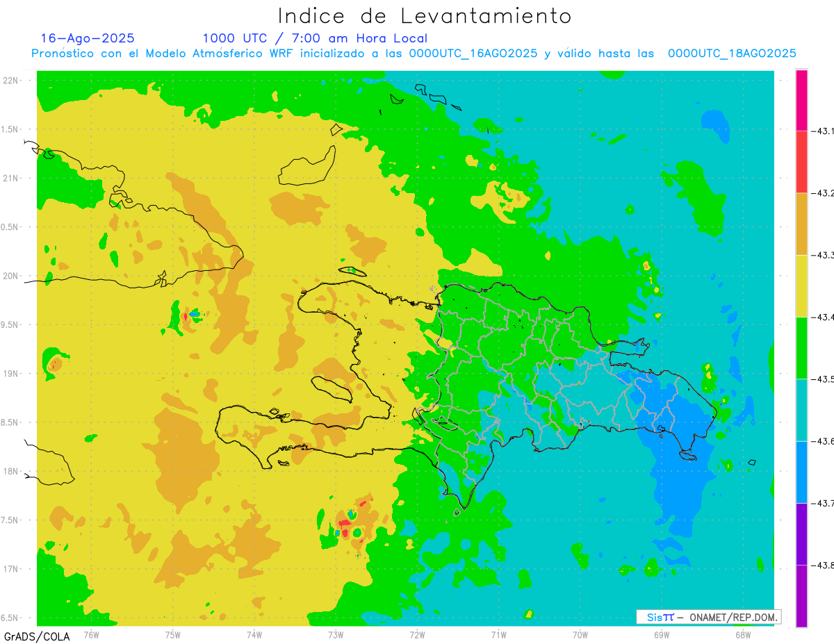Click the '7.5N' latitude label
This screenshot has height=644, width=834.
click(x=9, y=520)
